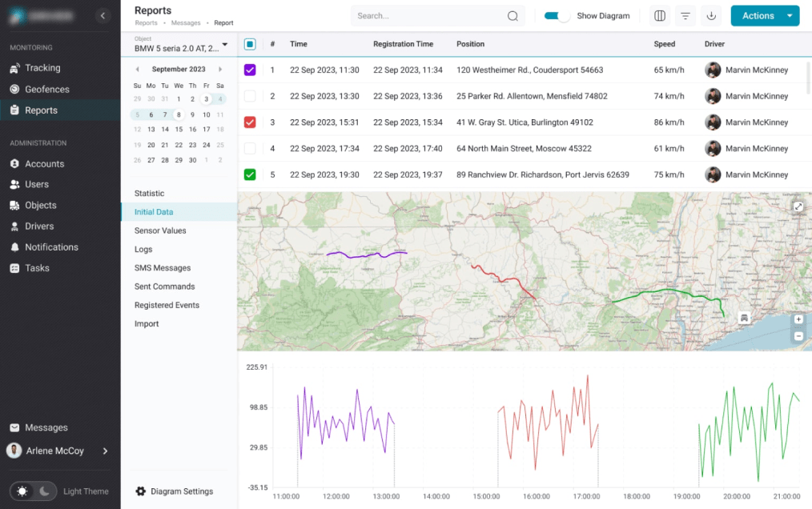This screenshot has height=509, width=812.
Task: Expand the Actions dropdown arrow
Action: pos(790,16)
